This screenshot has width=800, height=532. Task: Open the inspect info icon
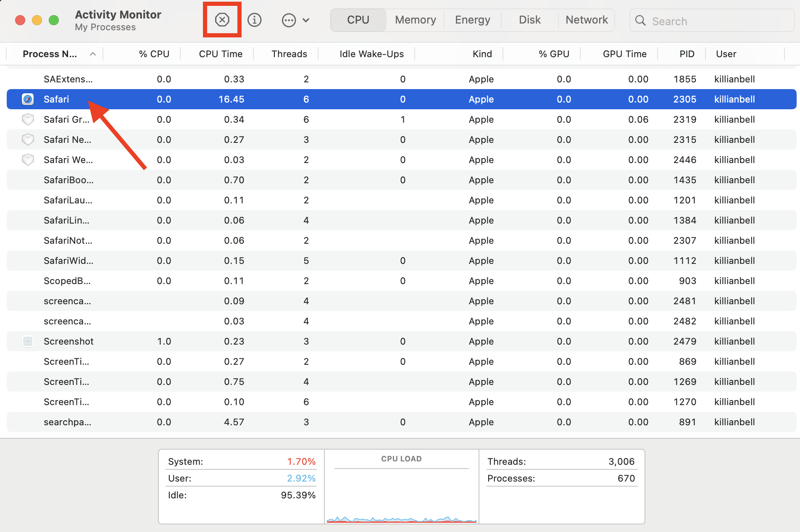pyautogui.click(x=254, y=19)
